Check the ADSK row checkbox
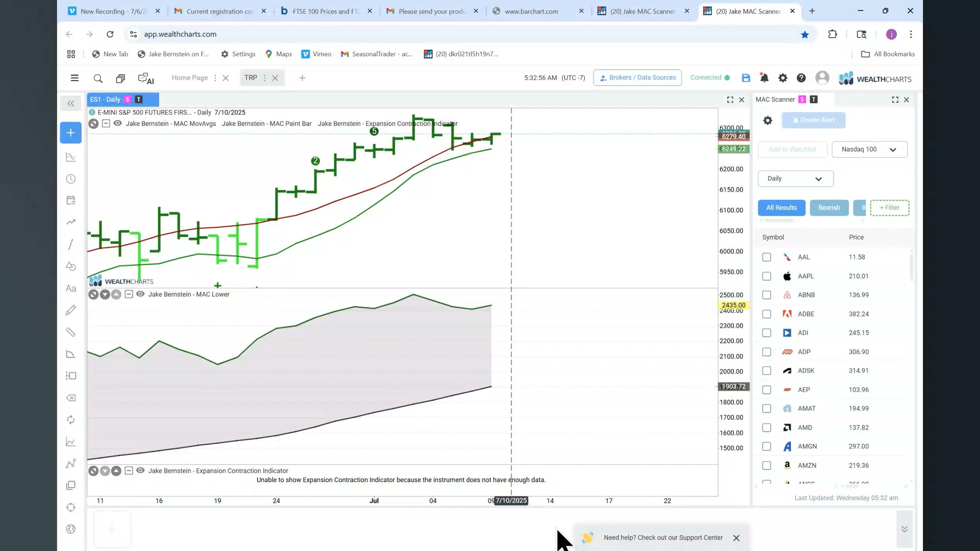Image resolution: width=980 pixels, height=551 pixels. point(767,371)
